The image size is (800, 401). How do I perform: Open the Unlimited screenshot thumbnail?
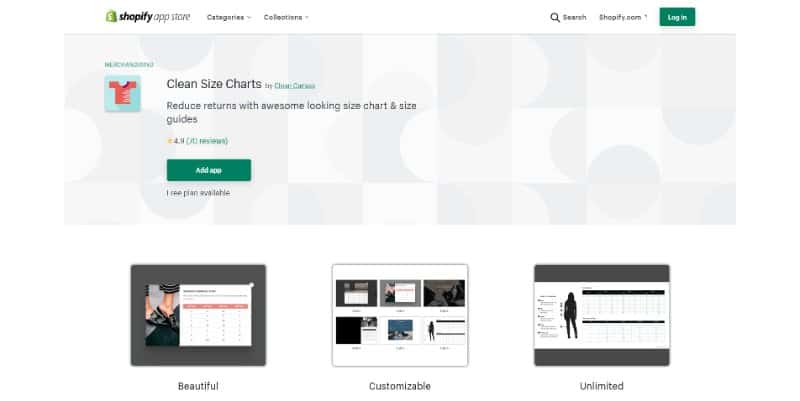[x=602, y=315]
